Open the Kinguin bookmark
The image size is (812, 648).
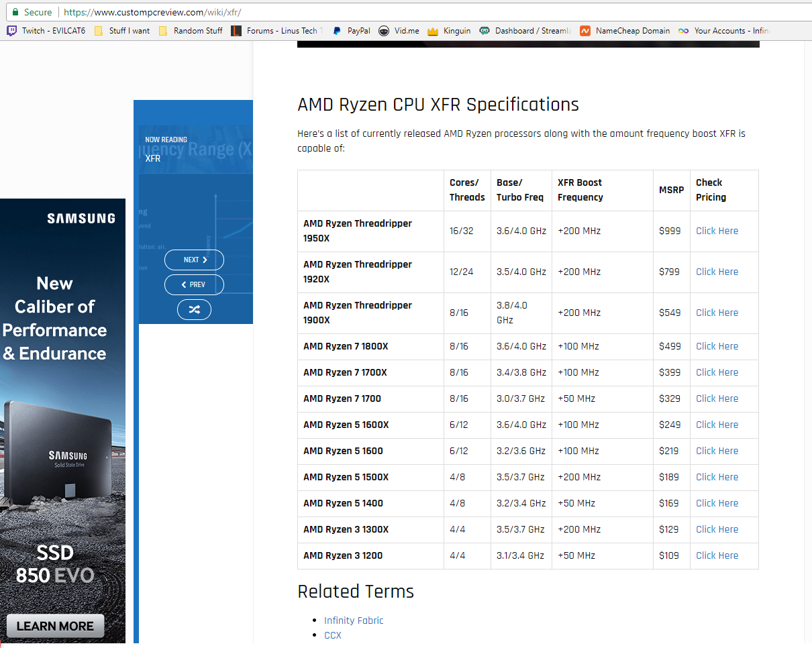[449, 30]
